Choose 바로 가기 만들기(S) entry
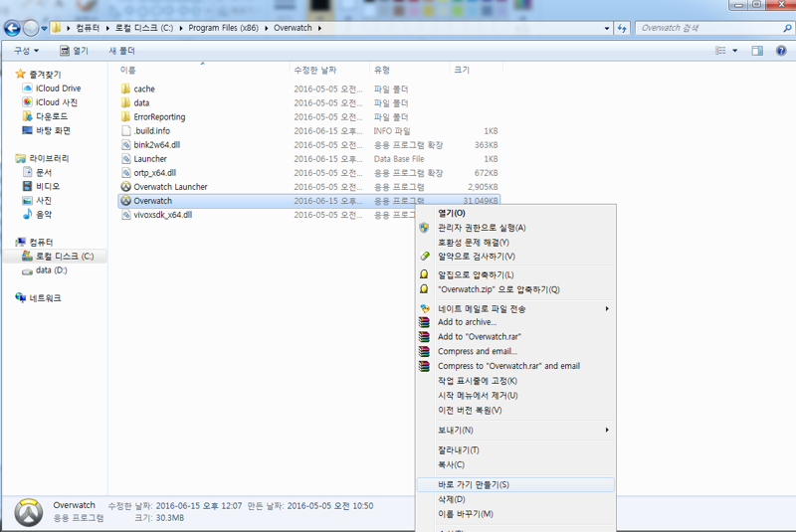 coord(515,485)
